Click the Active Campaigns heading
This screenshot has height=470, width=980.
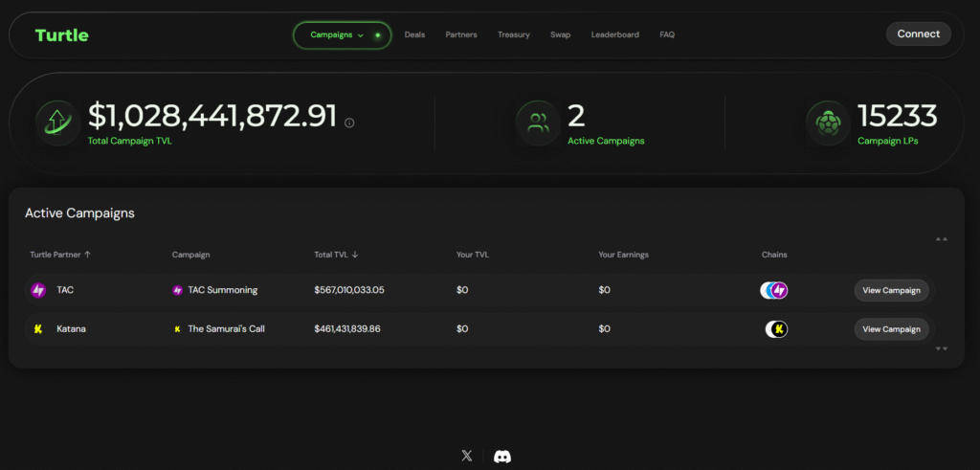coord(79,213)
